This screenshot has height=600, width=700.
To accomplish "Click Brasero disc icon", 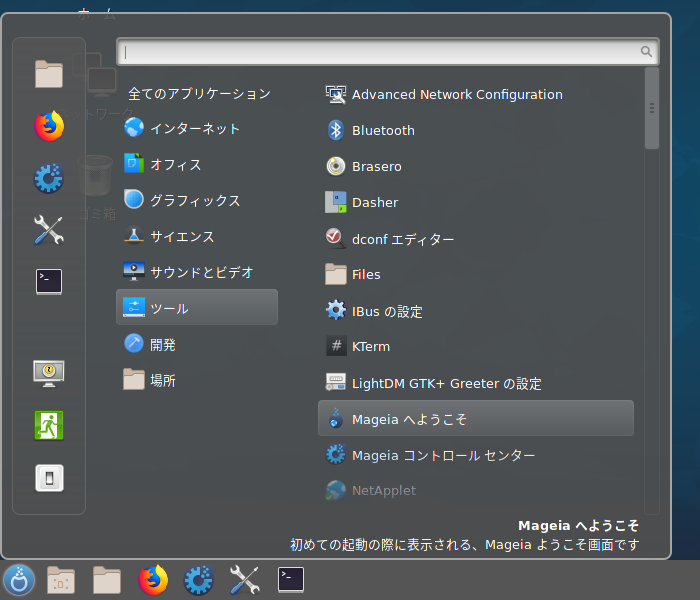I will pyautogui.click(x=336, y=167).
